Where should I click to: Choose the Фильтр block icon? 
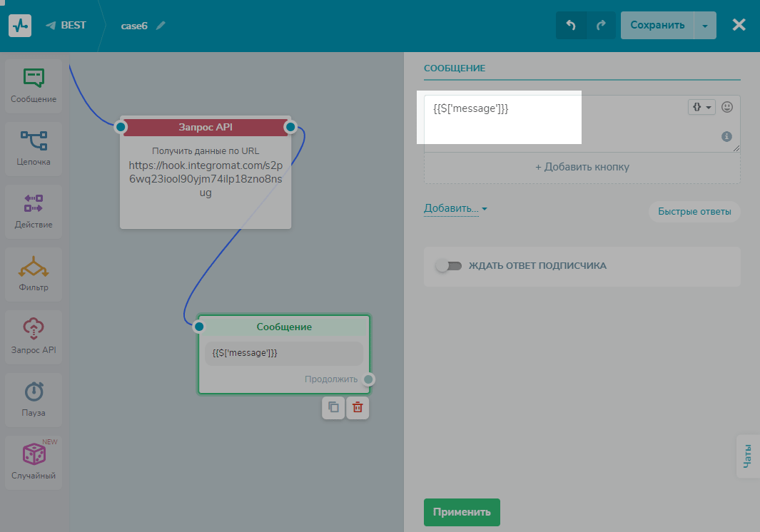[34, 274]
